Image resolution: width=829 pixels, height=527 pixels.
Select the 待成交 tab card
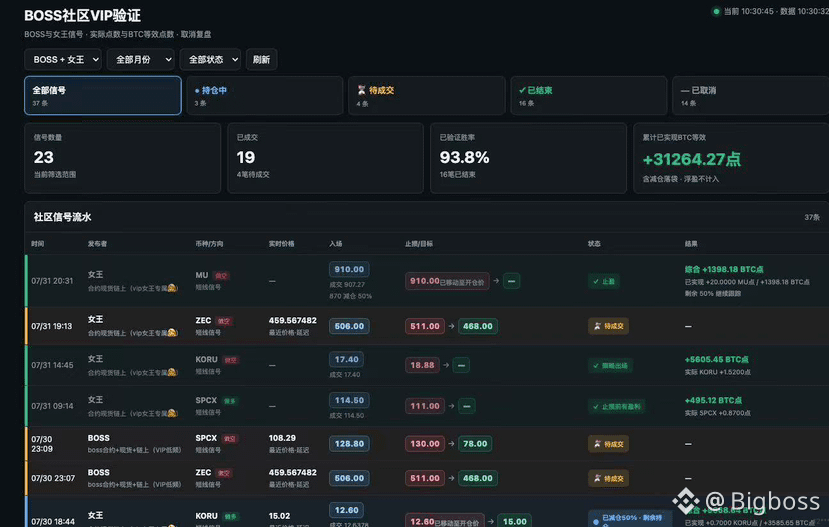tap(427, 96)
